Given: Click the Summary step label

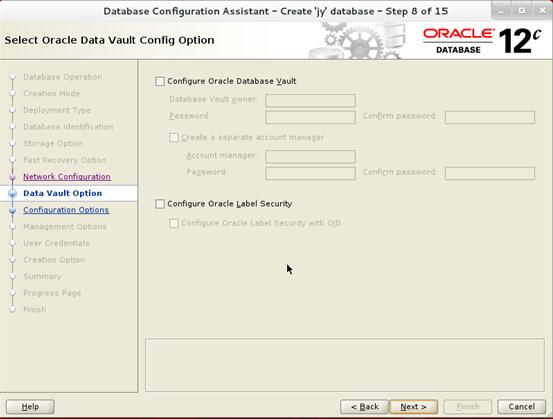Looking at the screenshot, I should 42,276.
